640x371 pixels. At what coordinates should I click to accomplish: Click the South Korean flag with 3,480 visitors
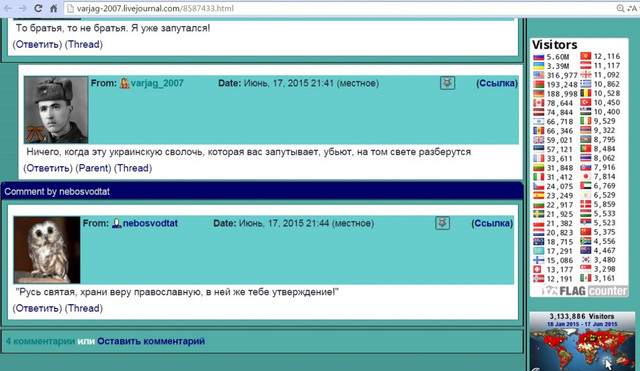586,260
